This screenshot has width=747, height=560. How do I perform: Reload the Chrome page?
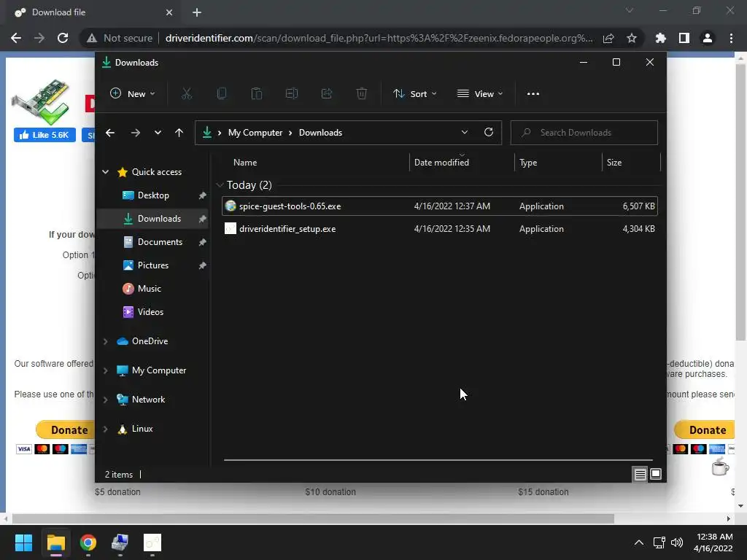63,38
